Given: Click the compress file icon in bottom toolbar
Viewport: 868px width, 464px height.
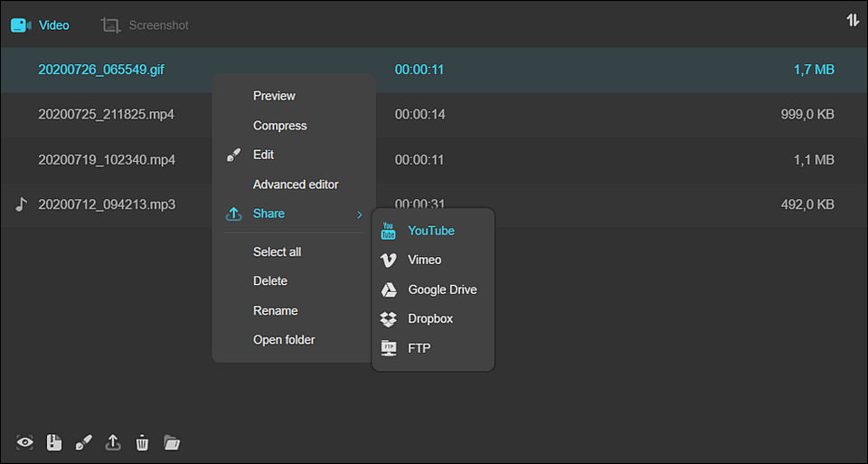Looking at the screenshot, I should (54, 442).
